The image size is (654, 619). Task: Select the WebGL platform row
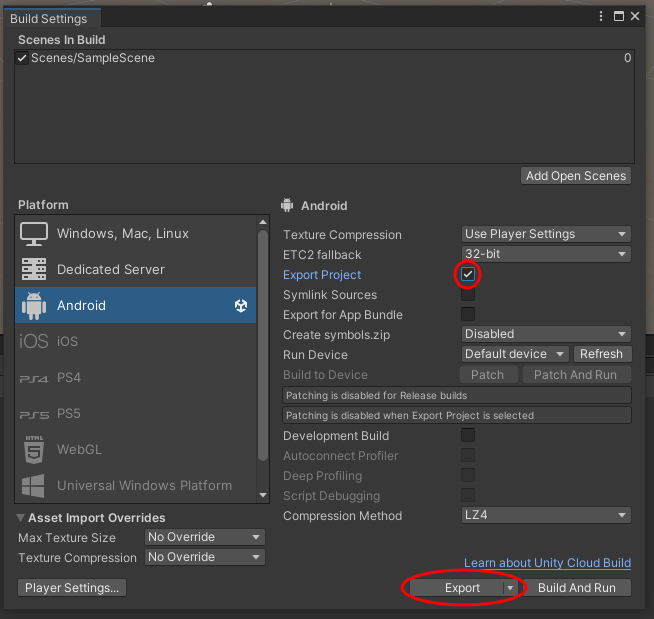pos(136,450)
